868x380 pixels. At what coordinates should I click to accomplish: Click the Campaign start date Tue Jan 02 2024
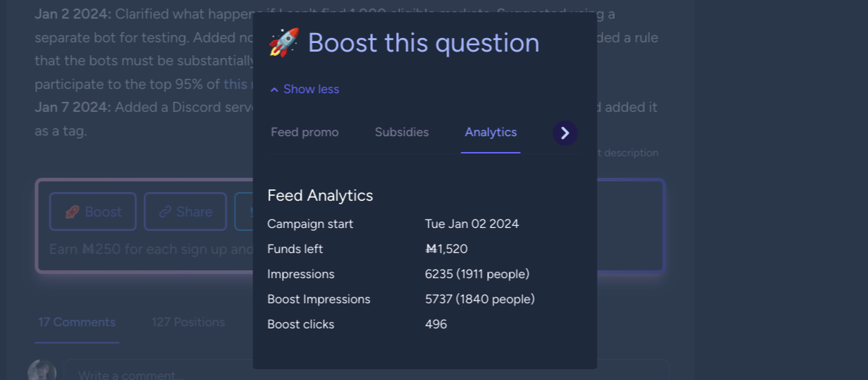(471, 224)
